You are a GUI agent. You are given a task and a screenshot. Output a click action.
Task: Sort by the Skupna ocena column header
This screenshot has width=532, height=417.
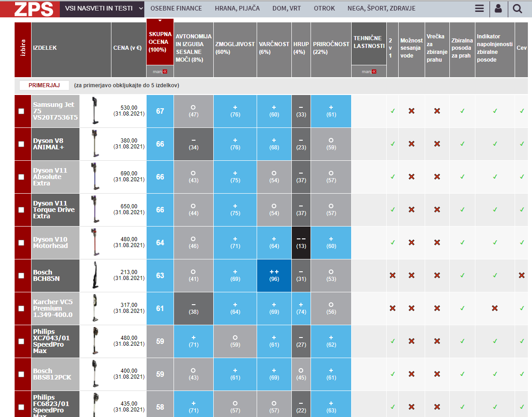coord(160,42)
